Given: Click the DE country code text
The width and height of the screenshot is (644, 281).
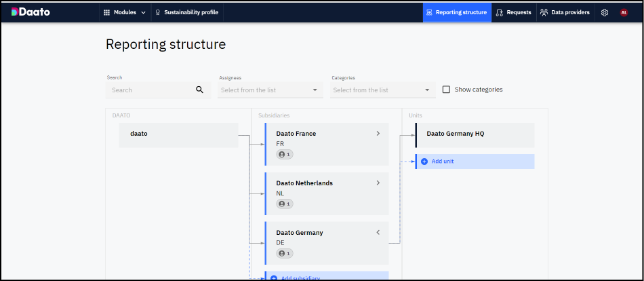Looking at the screenshot, I should pos(281,243).
